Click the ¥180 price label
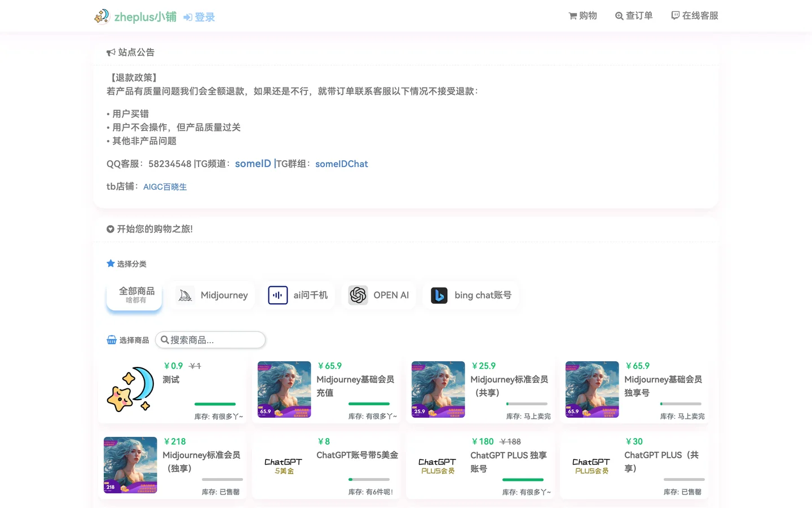 [x=483, y=441]
